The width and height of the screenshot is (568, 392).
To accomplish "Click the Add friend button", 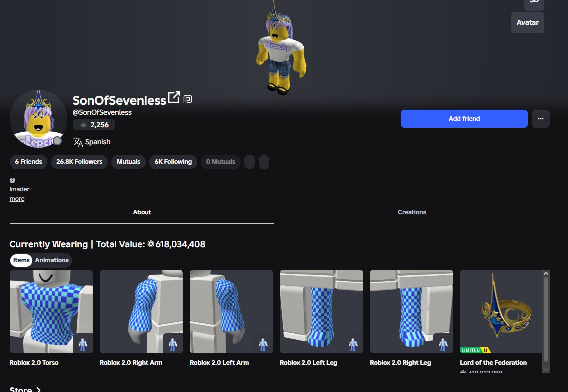I will (464, 119).
